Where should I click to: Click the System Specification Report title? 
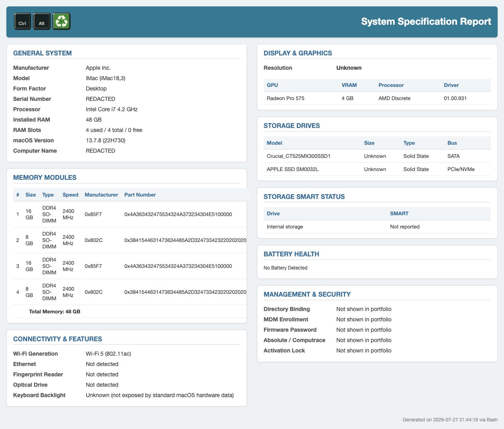click(x=426, y=22)
